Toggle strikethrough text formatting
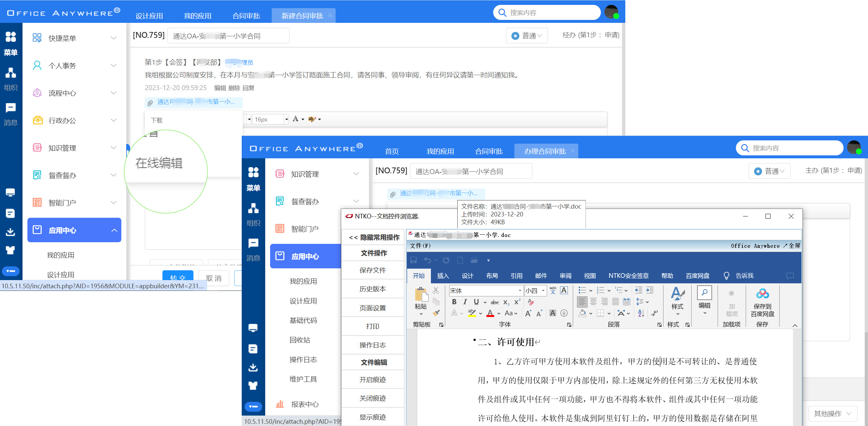The image size is (868, 426). point(495,302)
